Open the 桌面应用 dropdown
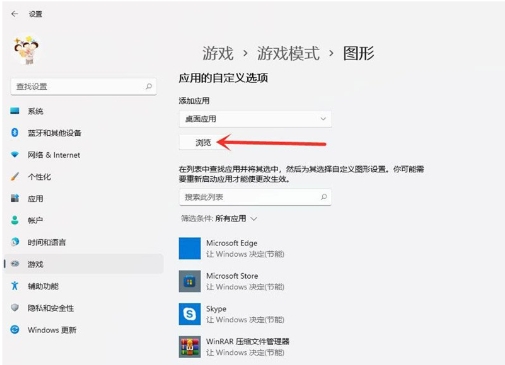The image size is (505, 365). coord(255,119)
